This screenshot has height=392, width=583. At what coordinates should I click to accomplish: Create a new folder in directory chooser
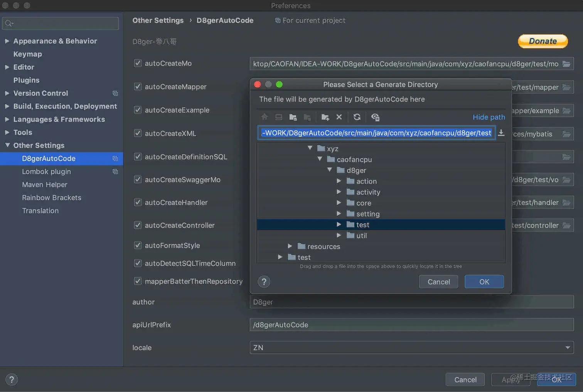pos(325,117)
